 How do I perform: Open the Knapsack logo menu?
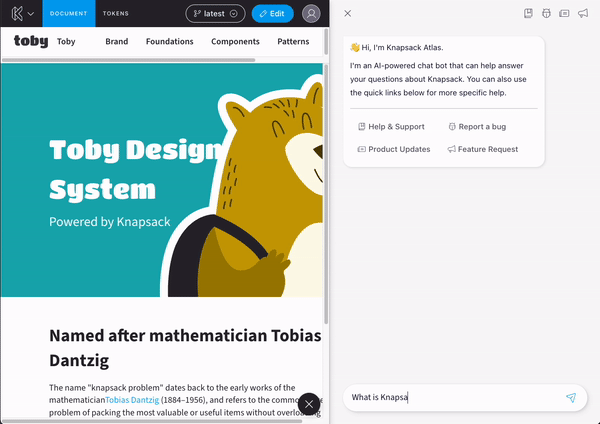tap(22, 13)
